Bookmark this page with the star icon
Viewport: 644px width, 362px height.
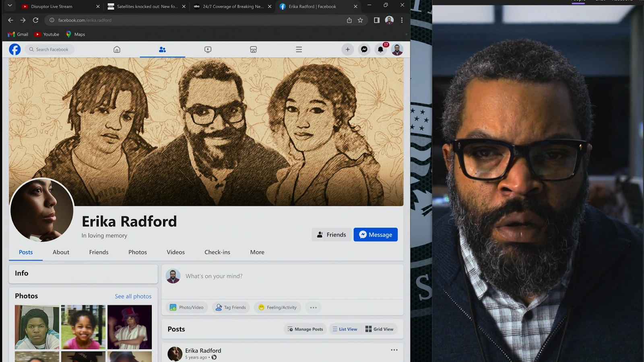[x=360, y=20]
